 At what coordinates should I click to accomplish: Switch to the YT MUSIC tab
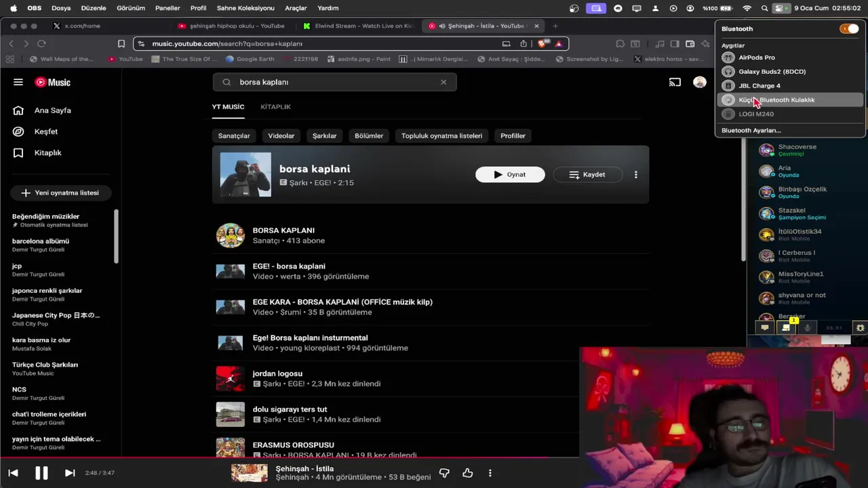228,106
